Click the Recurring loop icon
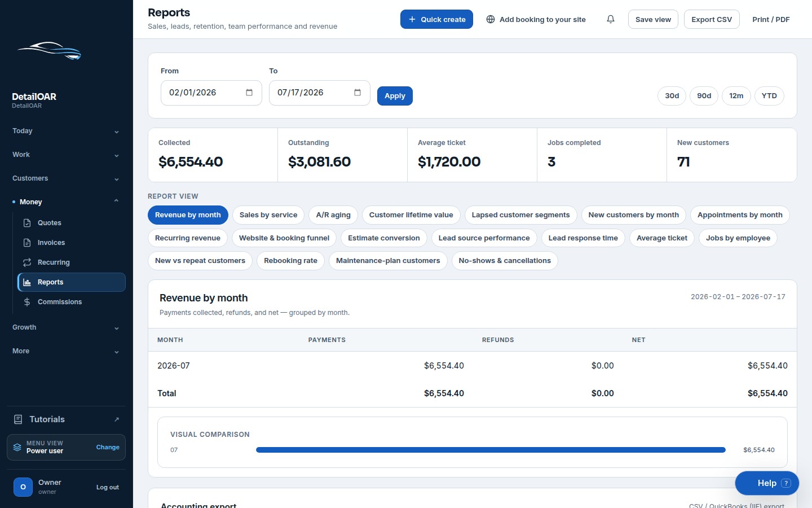This screenshot has height=508, width=812. point(27,262)
